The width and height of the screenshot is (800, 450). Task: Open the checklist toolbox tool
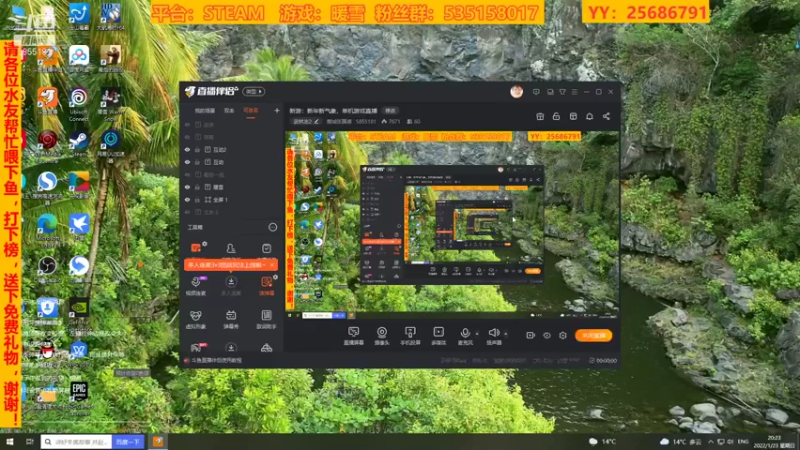(266, 248)
